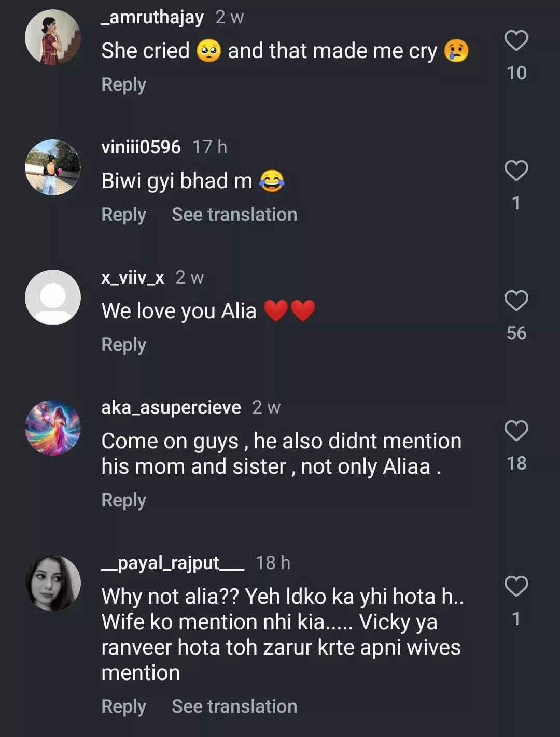Reply to _amruthajay's comment
The height and width of the screenshot is (737, 560).
(x=123, y=84)
